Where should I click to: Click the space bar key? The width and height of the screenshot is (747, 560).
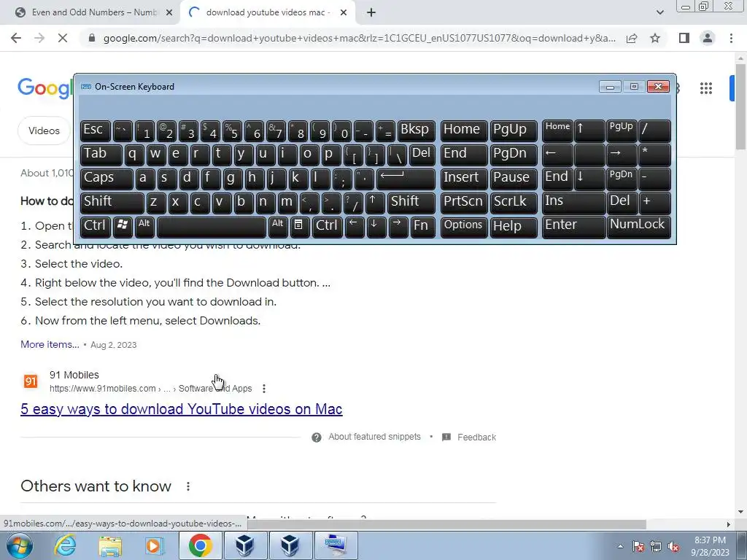coord(211,226)
